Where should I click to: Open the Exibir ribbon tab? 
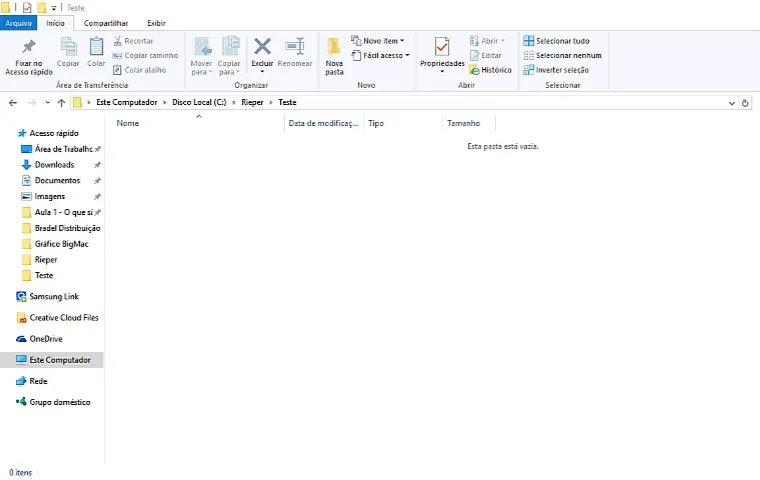coord(156,23)
